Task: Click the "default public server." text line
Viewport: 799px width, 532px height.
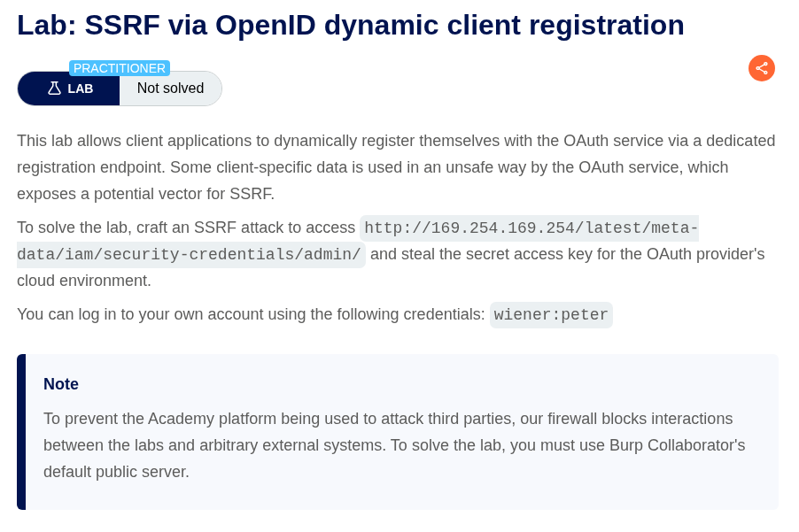Action: point(116,472)
